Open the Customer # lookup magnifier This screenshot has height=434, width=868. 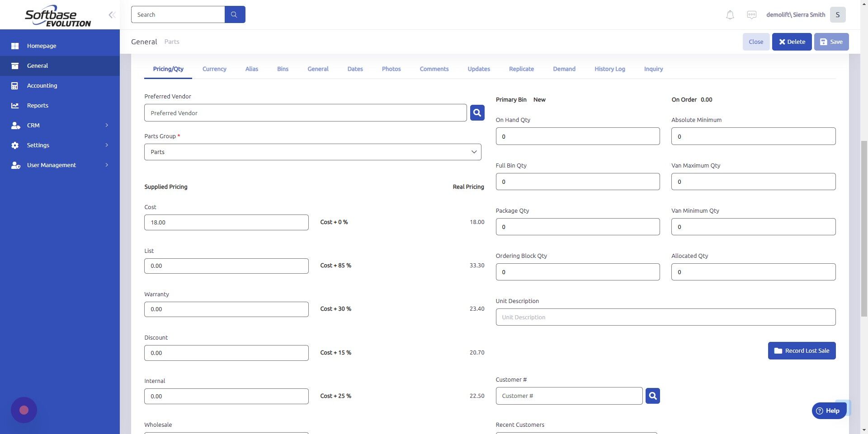[652, 396]
